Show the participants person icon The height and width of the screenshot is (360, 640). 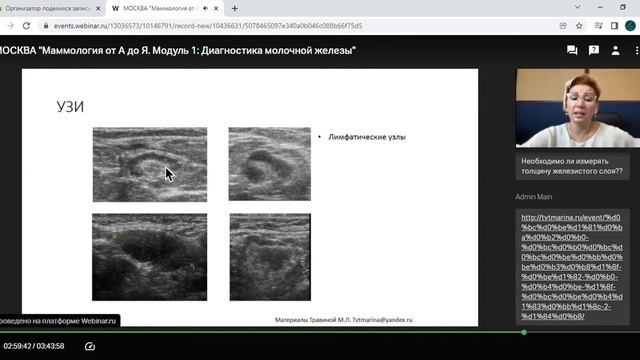(615, 50)
